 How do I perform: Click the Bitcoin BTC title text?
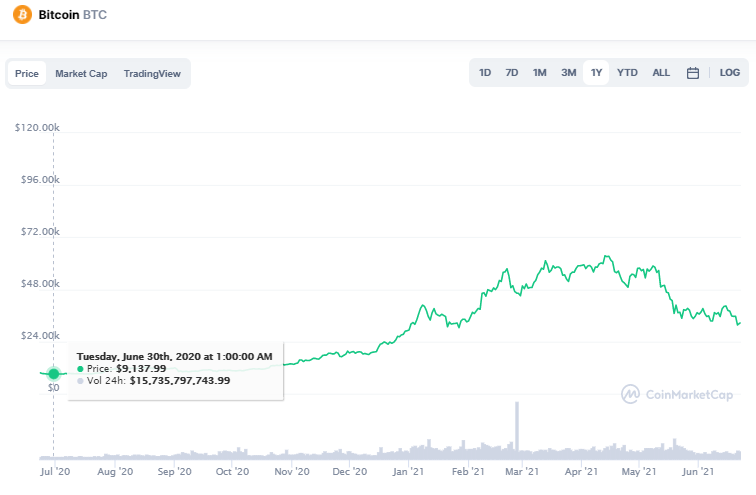tap(72, 15)
